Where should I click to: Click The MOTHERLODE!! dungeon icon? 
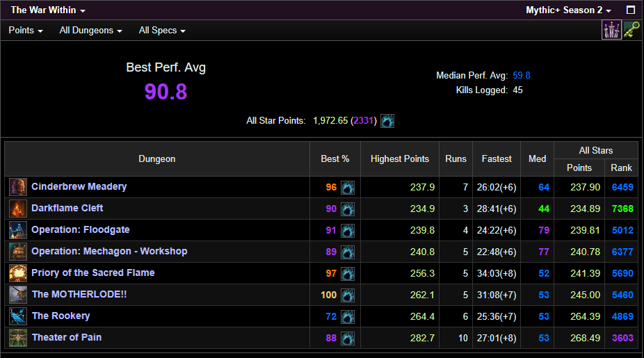(x=18, y=295)
